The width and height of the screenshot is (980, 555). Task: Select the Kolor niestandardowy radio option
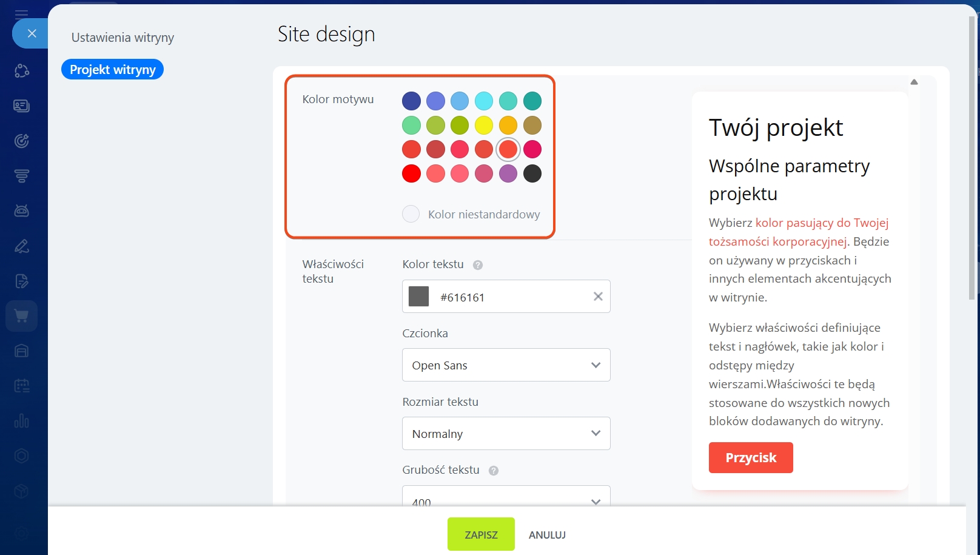point(411,214)
